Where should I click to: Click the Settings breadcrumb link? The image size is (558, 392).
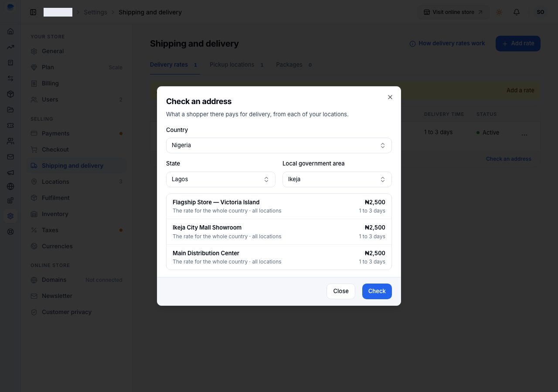tap(95, 12)
